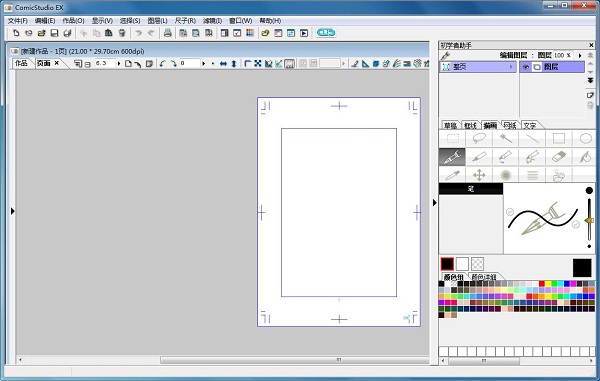
Task: Select the Magic Wand tool
Action: 505,138
